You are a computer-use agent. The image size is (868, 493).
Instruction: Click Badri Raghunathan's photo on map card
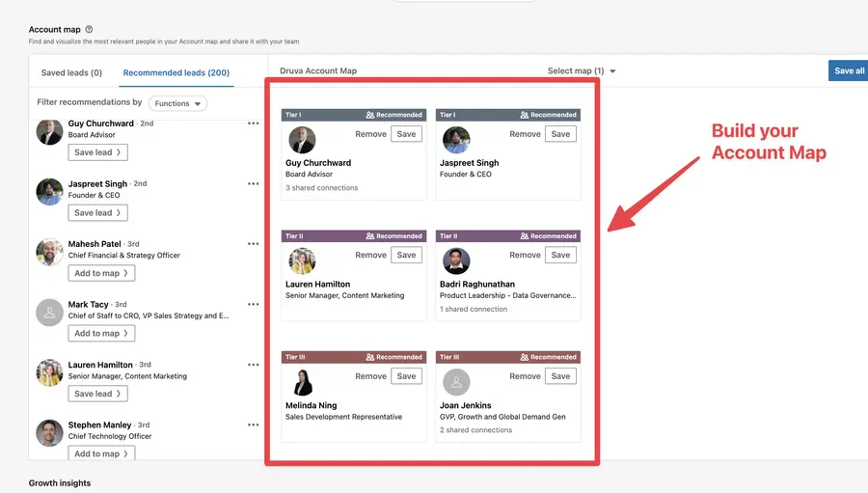pyautogui.click(x=456, y=260)
